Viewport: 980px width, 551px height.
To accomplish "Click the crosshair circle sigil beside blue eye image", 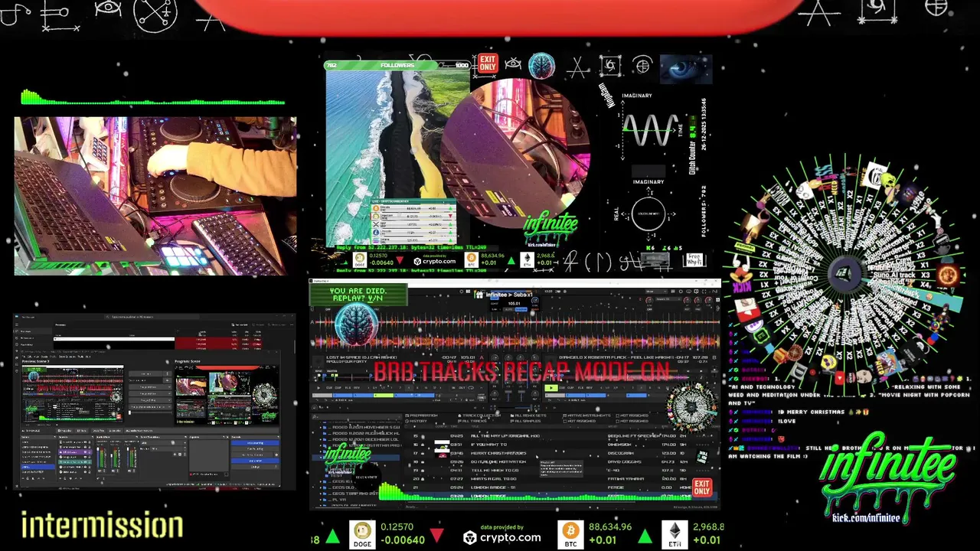I will click(x=642, y=66).
